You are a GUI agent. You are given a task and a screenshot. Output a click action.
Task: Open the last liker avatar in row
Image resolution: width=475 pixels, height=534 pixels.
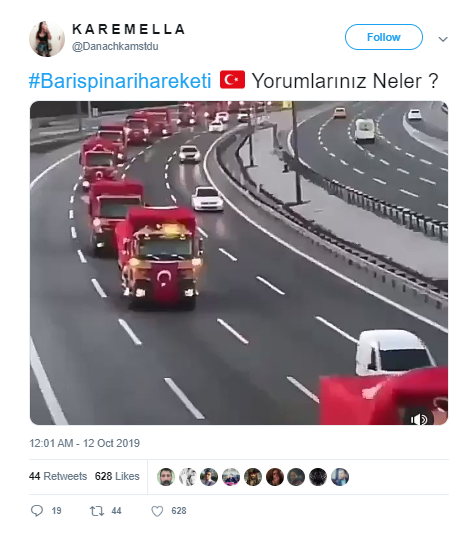pyautogui.click(x=340, y=476)
